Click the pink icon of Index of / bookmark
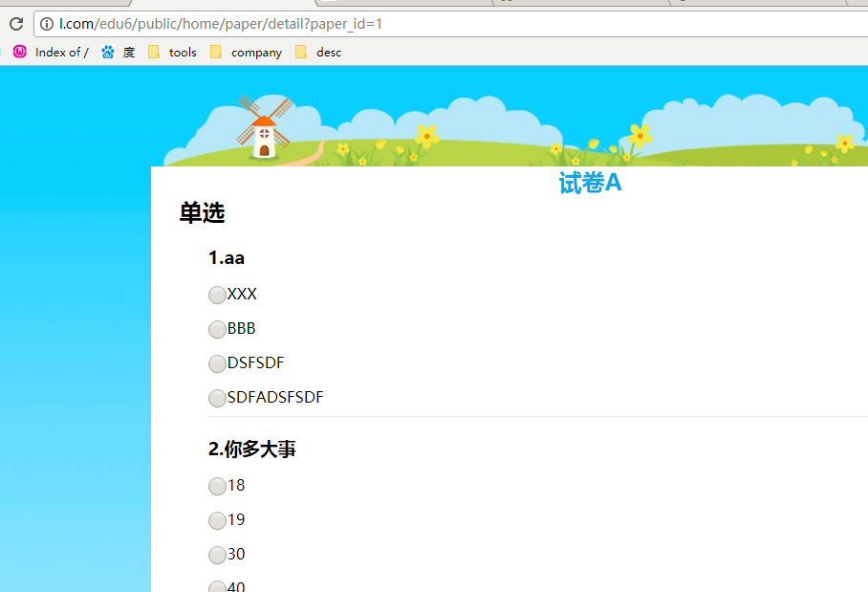 (20, 52)
